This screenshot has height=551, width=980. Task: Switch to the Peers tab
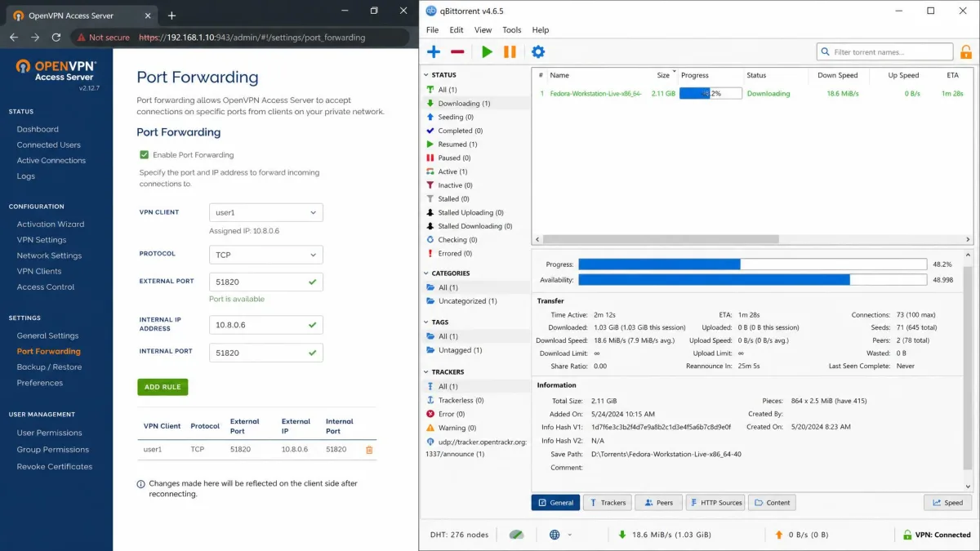[x=658, y=503]
